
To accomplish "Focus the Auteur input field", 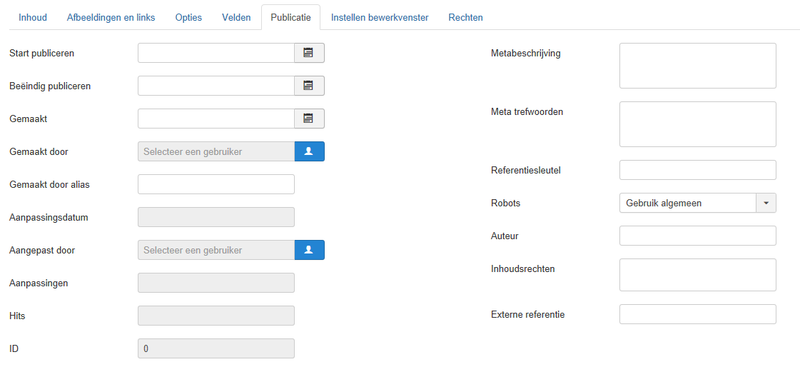I will [697, 236].
